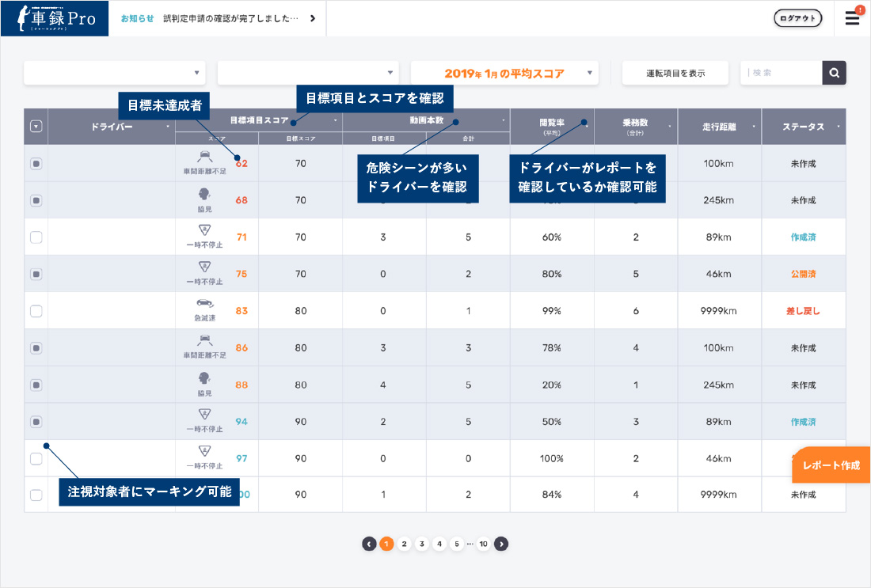This screenshot has height=588, width=871.
Task: Click the search magnifier icon button
Action: pyautogui.click(x=834, y=73)
